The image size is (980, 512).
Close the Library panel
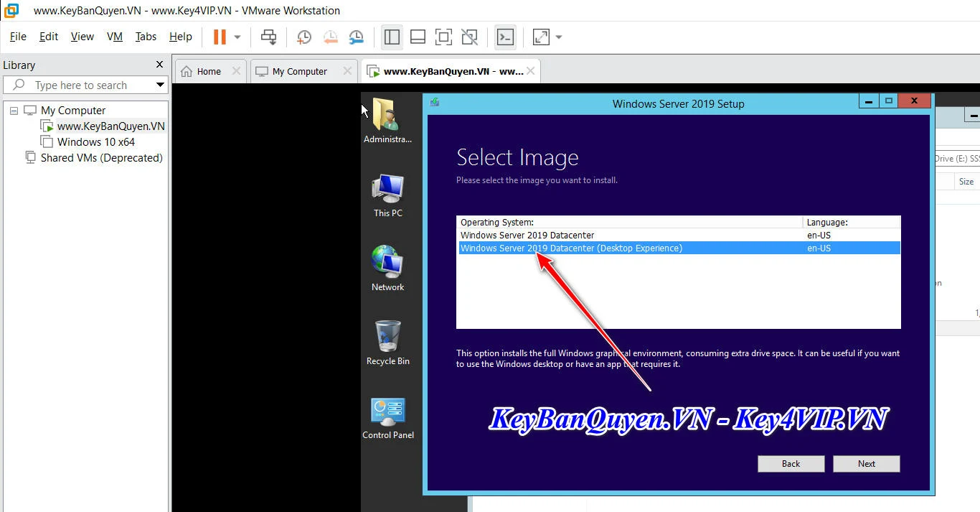(159, 65)
